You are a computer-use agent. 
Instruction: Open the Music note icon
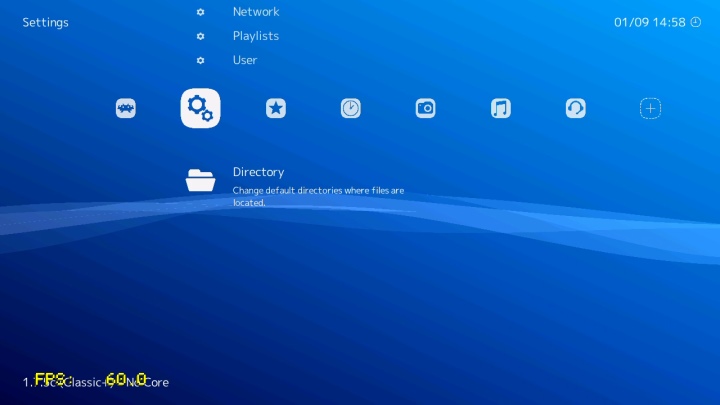(x=501, y=108)
